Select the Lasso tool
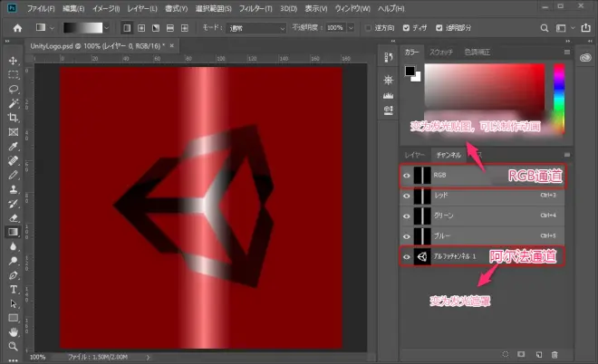The image size is (598, 364). (x=14, y=90)
